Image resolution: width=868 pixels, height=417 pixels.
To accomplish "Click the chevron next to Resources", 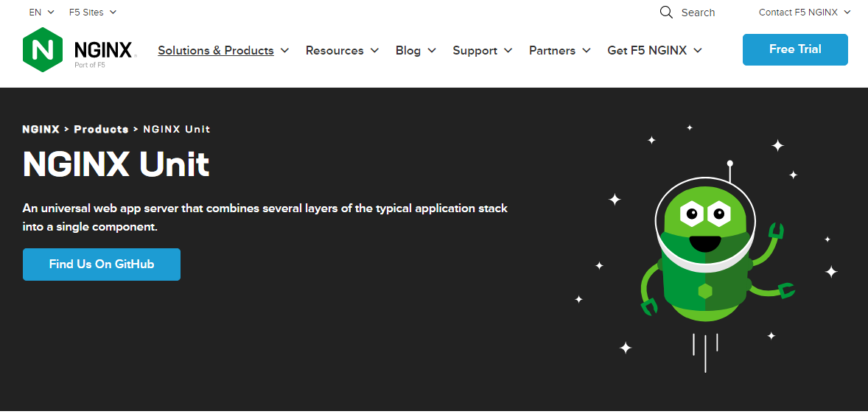I will 374,51.
